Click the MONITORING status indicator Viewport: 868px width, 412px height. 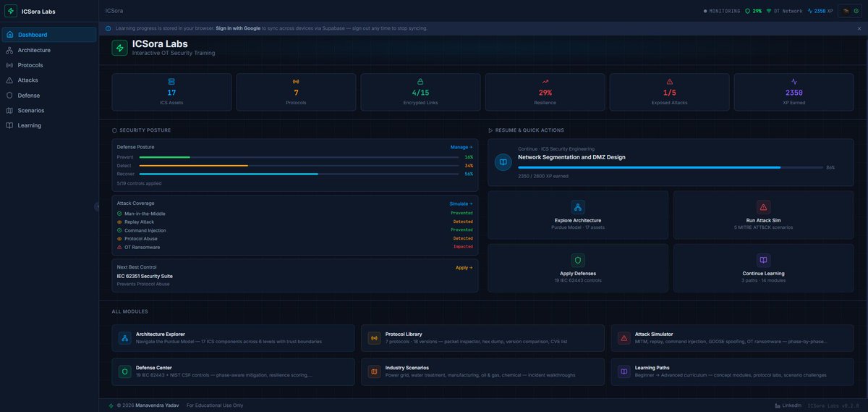722,11
